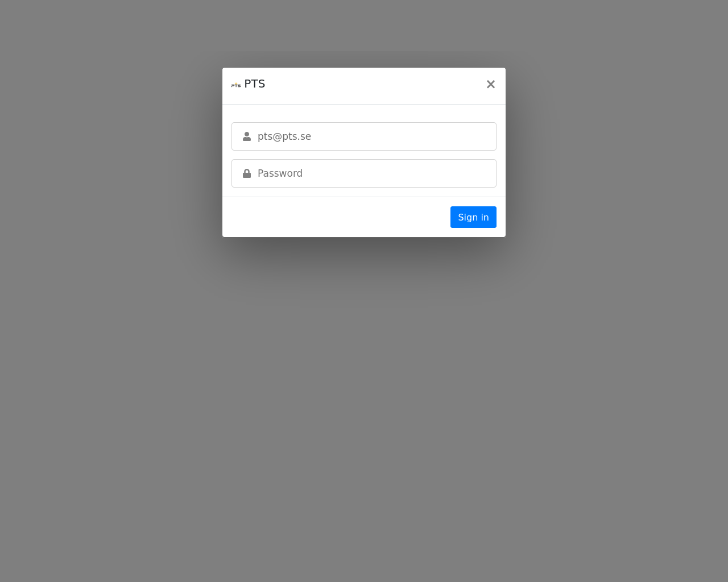Focus the pts@pts.se email input field

point(364,136)
